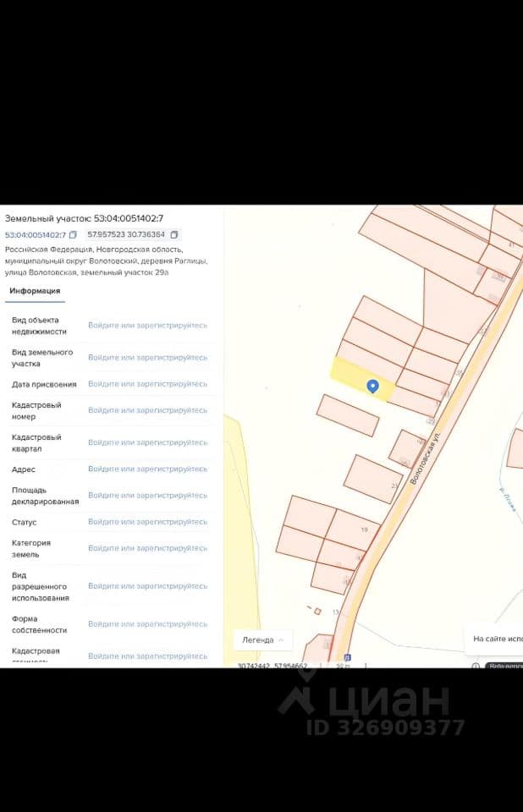Screen dimensions: 523x812
Task: Open login link next to Кадастровый номер
Action: click(148, 410)
